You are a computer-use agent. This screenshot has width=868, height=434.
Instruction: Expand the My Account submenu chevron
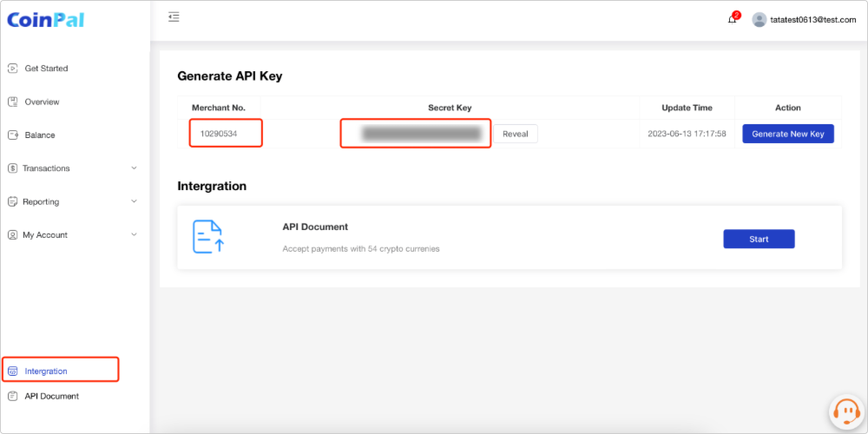[134, 234]
